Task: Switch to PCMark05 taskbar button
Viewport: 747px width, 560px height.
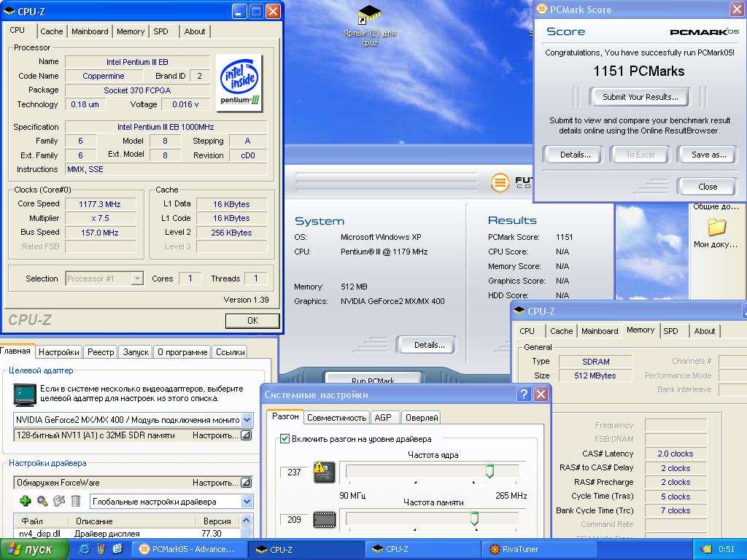Action: (x=189, y=549)
